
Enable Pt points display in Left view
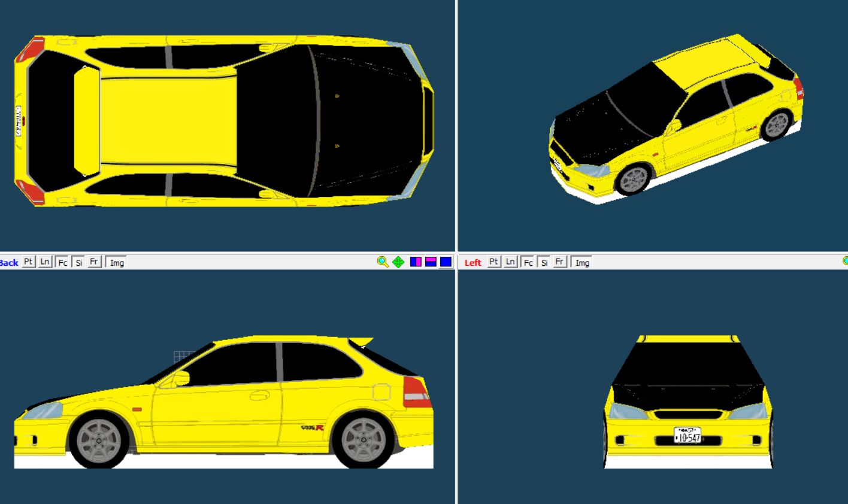pyautogui.click(x=493, y=262)
